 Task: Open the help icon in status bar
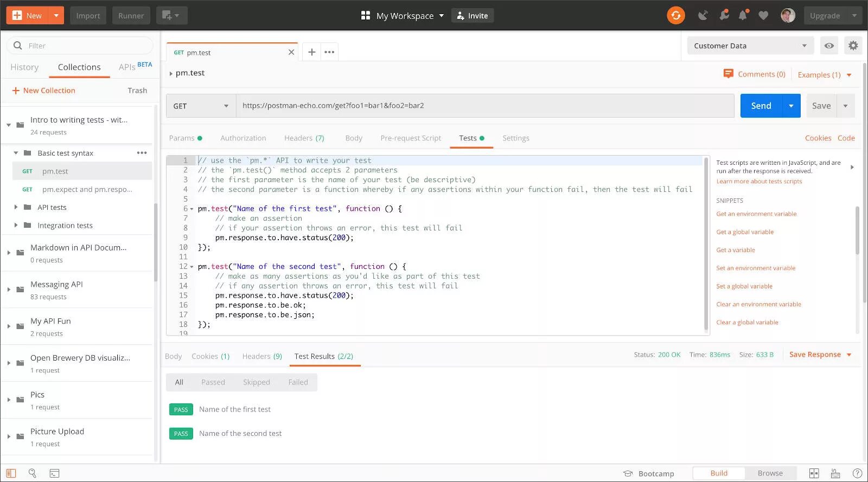tap(857, 473)
